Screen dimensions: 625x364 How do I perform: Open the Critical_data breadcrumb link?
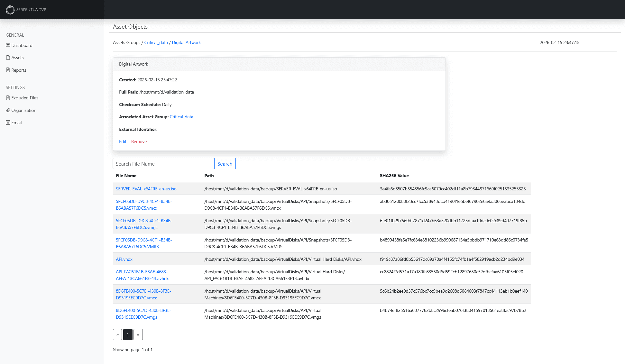tap(156, 42)
